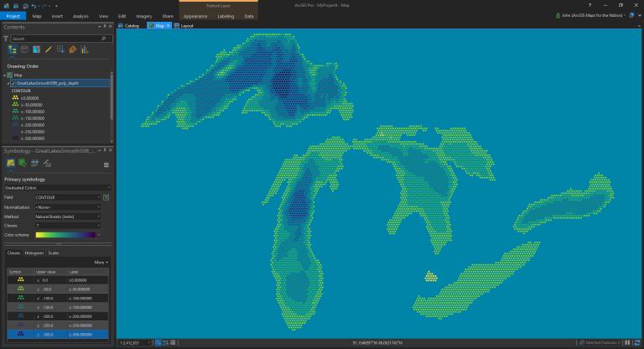Select List By Drawing Order icon
The height and width of the screenshot is (349, 644).
[x=13, y=49]
